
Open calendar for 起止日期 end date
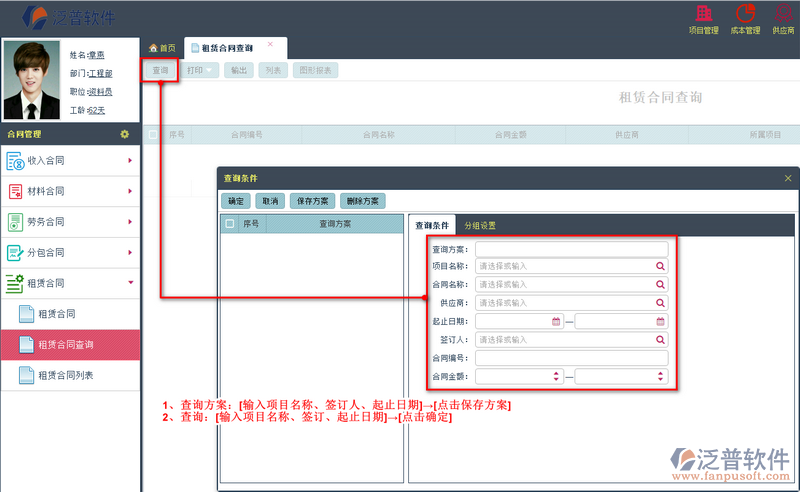pos(660,321)
